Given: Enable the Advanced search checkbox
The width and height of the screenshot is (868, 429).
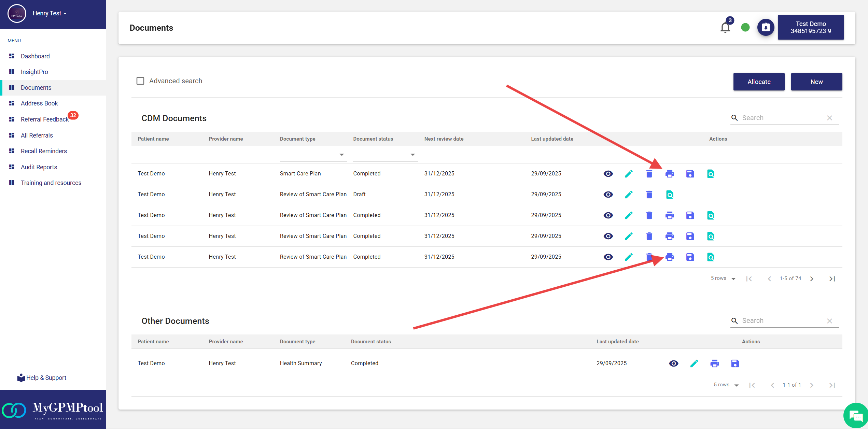Looking at the screenshot, I should (x=140, y=81).
